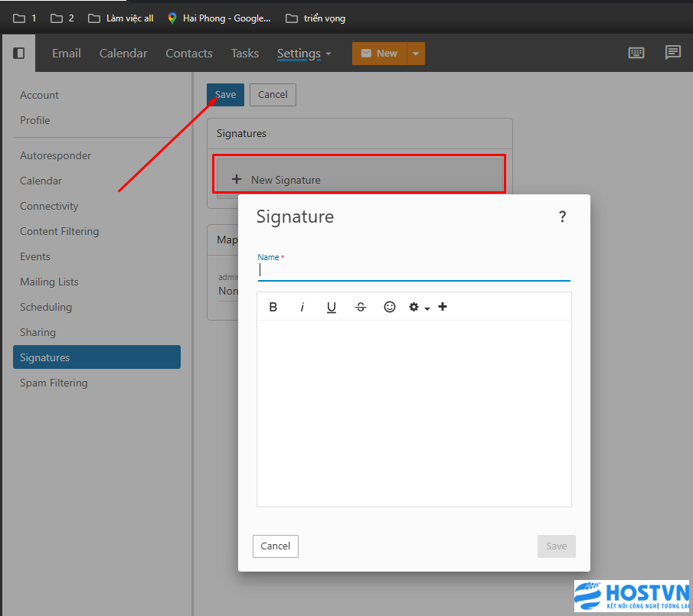Screen dimensions: 693x616
Task: Open the chat message icon
Action: click(673, 53)
